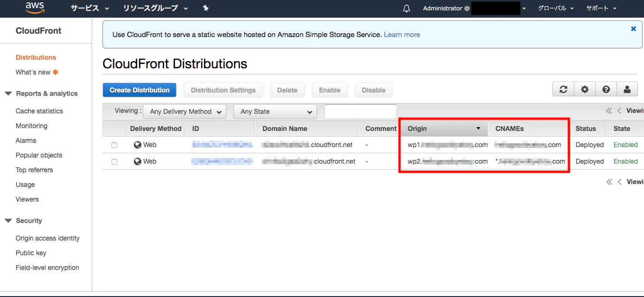Open the AWS console home logo
Viewport: 644px width, 297px height.
point(35,8)
